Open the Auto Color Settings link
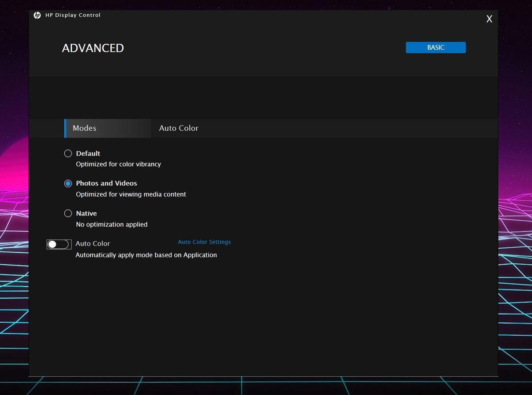 (x=204, y=242)
